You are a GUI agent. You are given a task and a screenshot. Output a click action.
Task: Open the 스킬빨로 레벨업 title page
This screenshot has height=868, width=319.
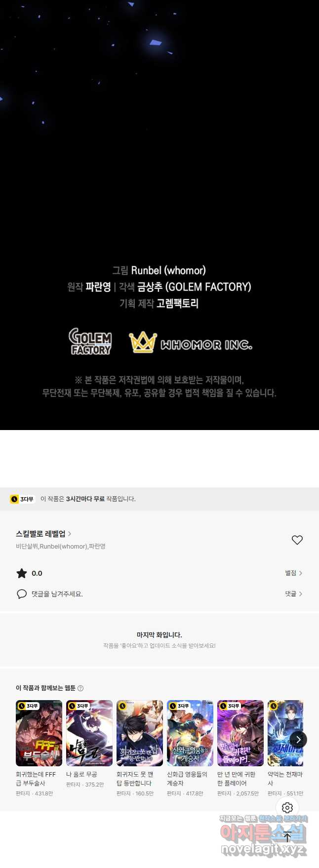[43, 534]
